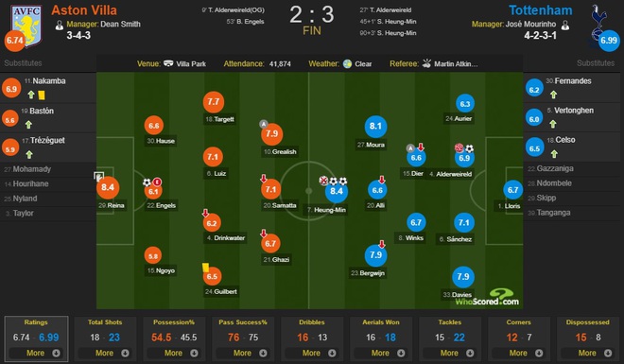Expand More under Total Shots
Screen dimensions: 624x364
point(105,353)
